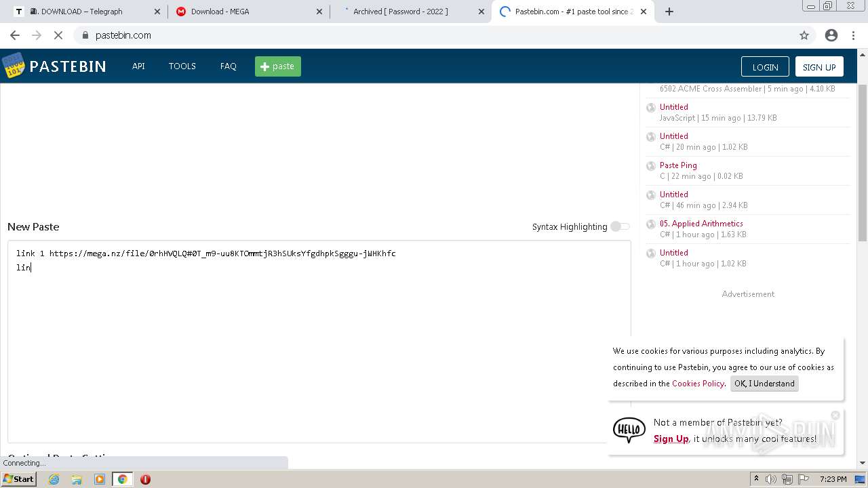Click the 6502 ACME Cross Assembler entry text
Screen dimensions: 868x488
(x=711, y=89)
